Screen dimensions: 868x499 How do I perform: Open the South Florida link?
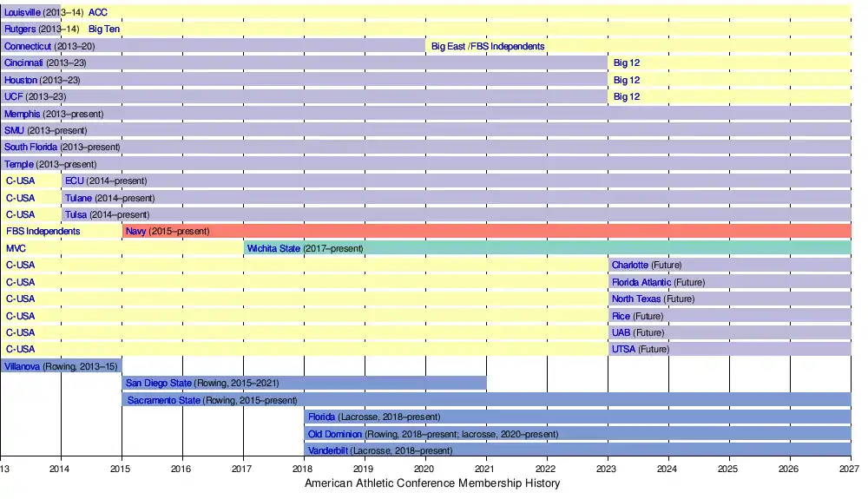tap(30, 148)
